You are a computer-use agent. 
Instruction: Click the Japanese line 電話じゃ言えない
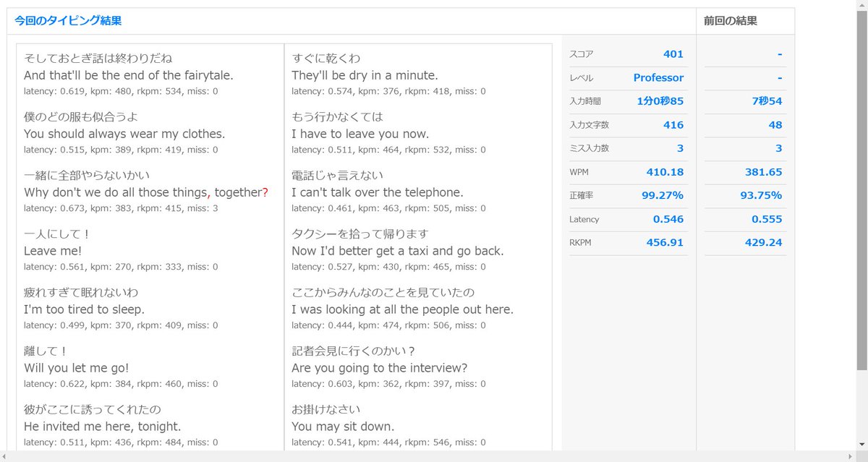(x=338, y=175)
